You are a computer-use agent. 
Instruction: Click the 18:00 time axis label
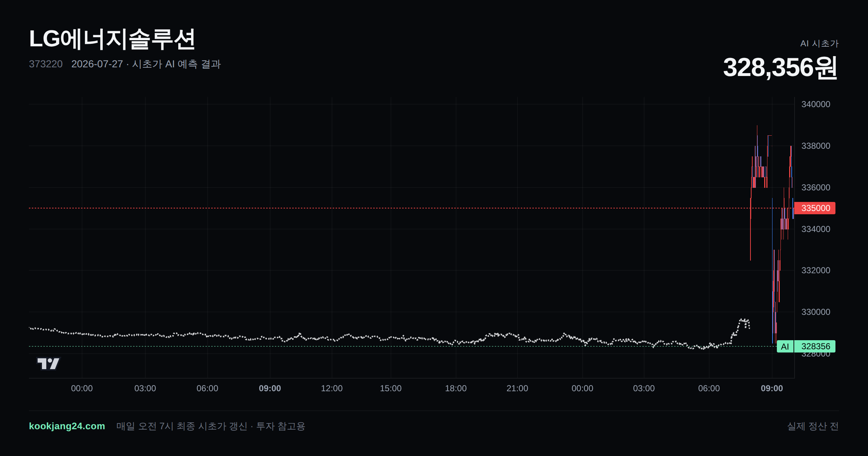(456, 388)
